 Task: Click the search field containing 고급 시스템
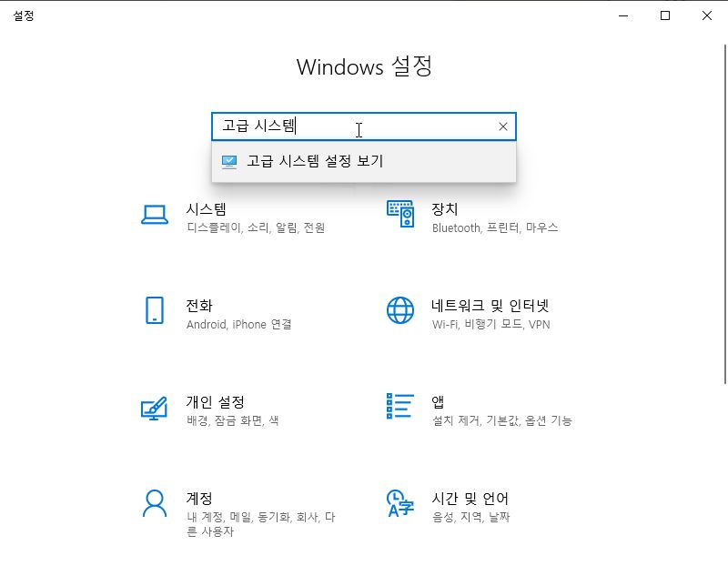pos(363,126)
